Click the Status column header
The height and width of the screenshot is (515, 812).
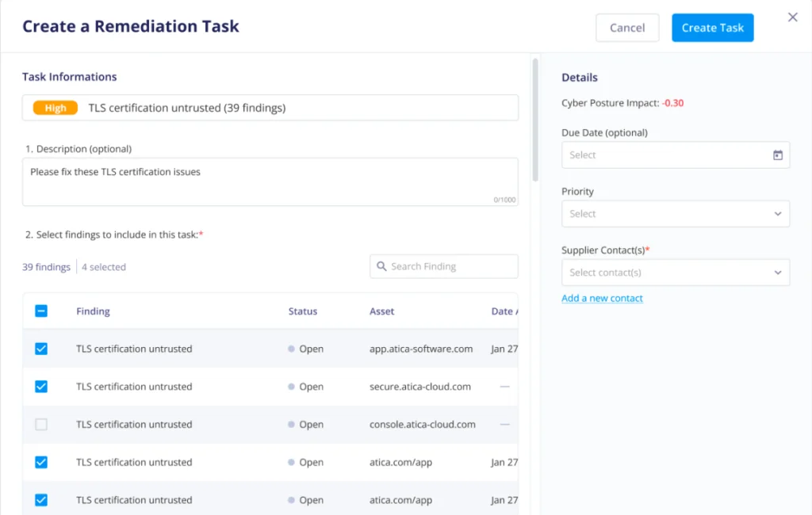click(x=302, y=311)
